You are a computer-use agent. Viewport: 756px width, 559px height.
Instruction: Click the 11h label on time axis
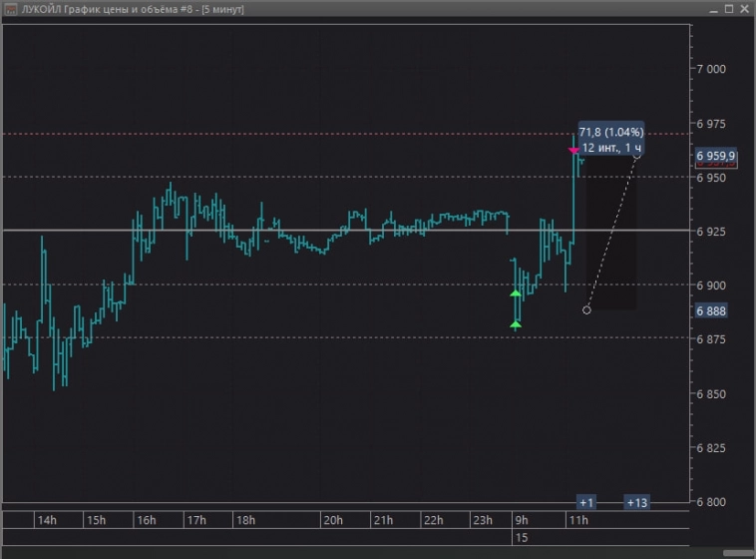click(577, 520)
